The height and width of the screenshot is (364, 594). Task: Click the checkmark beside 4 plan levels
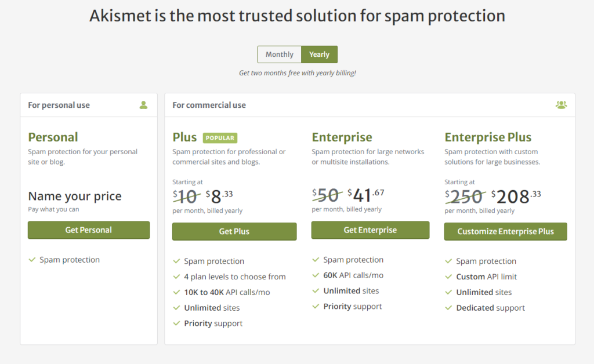coord(176,276)
